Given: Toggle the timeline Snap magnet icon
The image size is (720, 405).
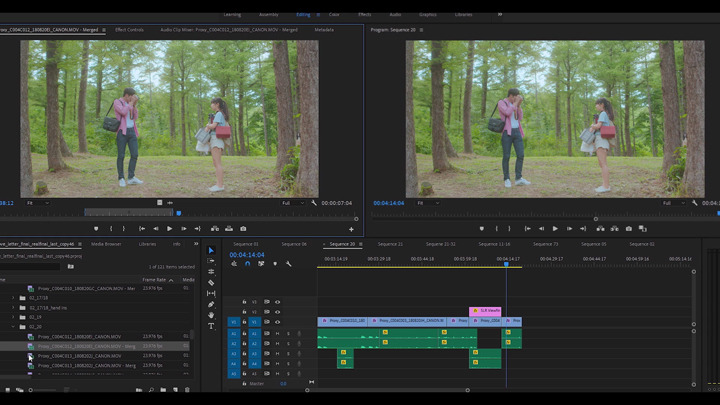Looking at the screenshot, I should coord(248,264).
